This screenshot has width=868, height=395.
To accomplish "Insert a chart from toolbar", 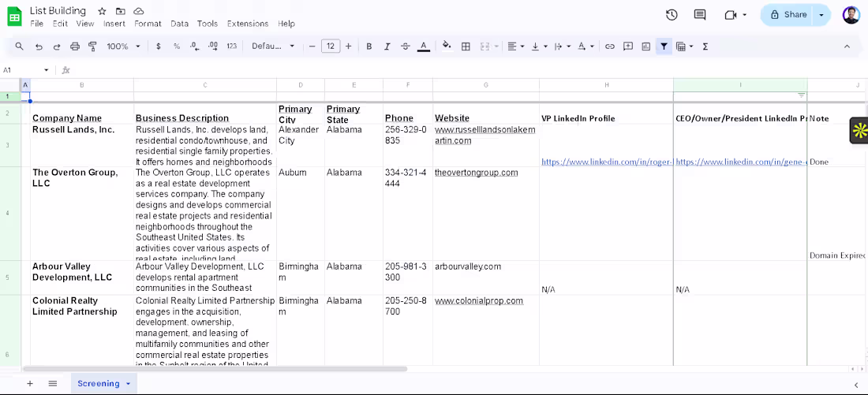I will (646, 47).
